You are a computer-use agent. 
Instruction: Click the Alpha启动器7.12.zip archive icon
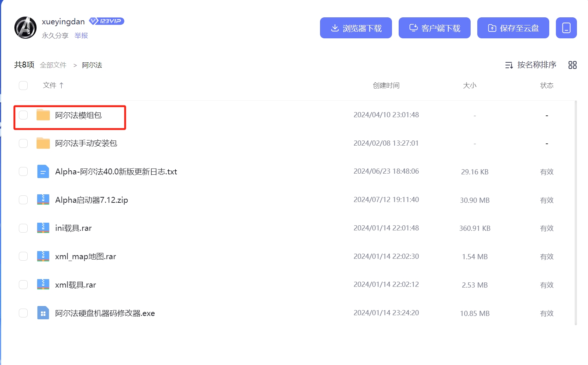point(43,200)
